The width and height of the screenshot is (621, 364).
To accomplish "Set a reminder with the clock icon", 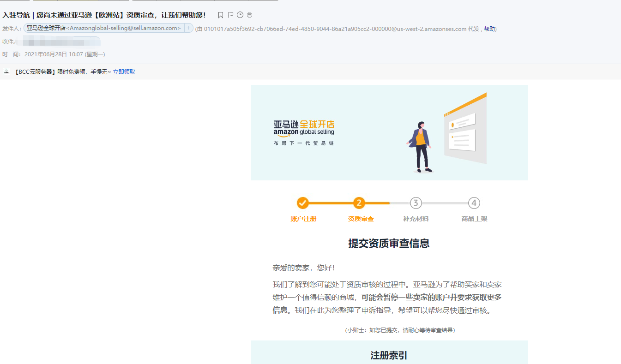I will pyautogui.click(x=240, y=15).
